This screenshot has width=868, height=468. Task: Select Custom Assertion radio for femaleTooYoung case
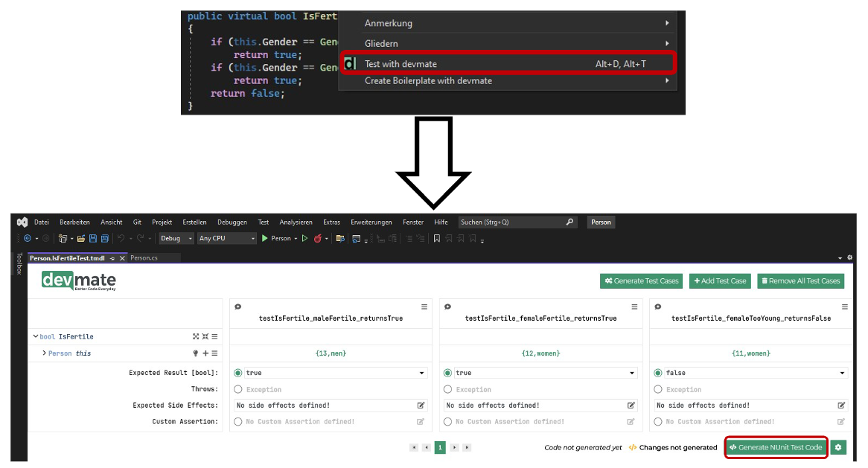point(658,422)
